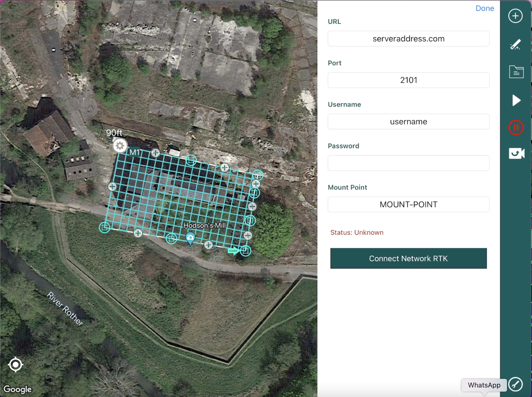This screenshot has width=532, height=397.
Task: Click the camera switch icon
Action: [516, 153]
